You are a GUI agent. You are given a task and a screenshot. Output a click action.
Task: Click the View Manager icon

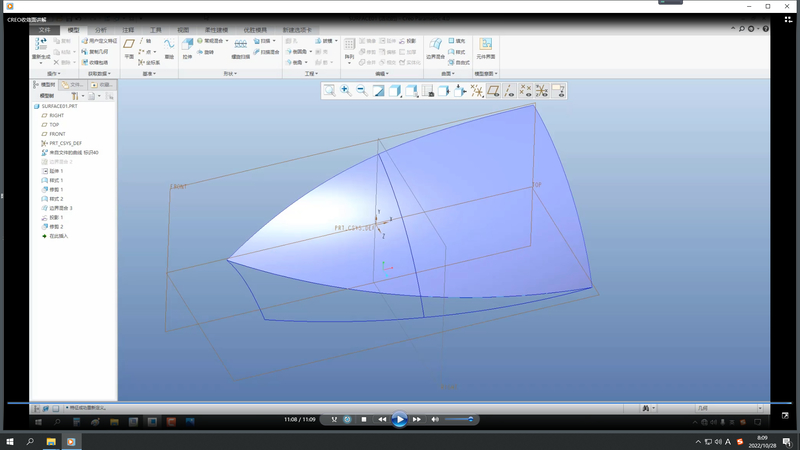428,91
